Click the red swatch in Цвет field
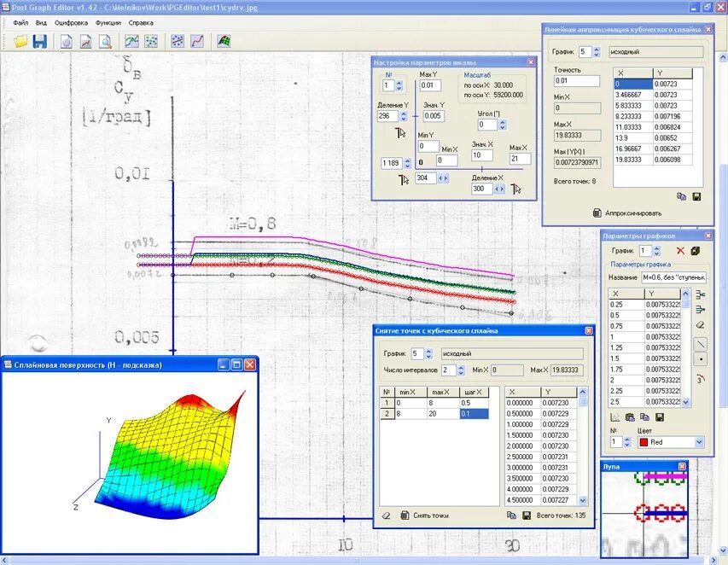728x565 pixels. [644, 442]
